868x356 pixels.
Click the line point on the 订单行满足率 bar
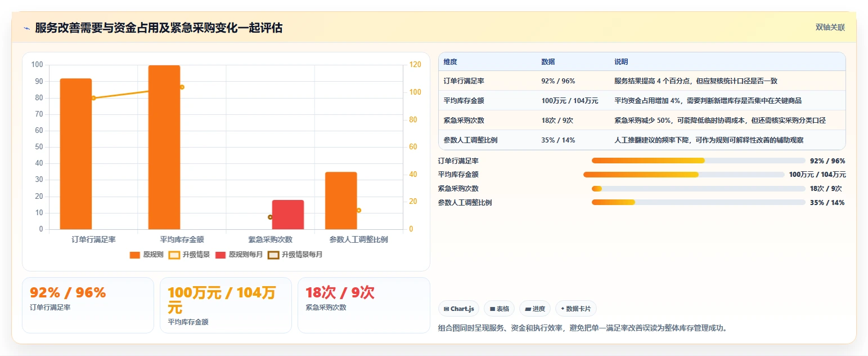click(x=94, y=98)
